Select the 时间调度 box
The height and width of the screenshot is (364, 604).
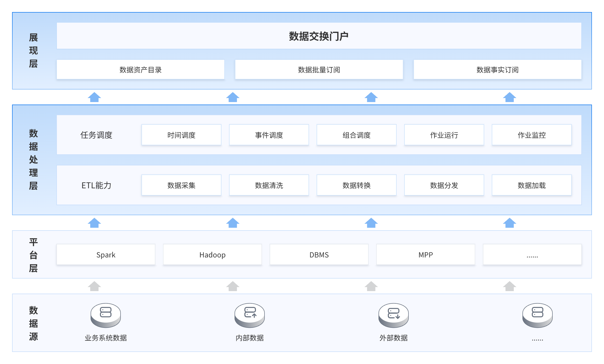[x=181, y=135]
